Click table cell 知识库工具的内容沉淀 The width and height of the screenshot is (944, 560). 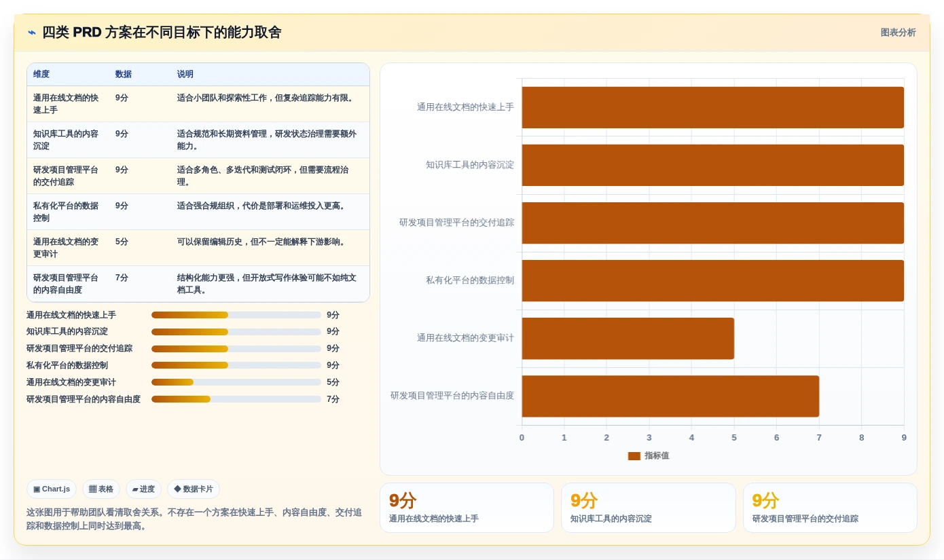[67, 140]
